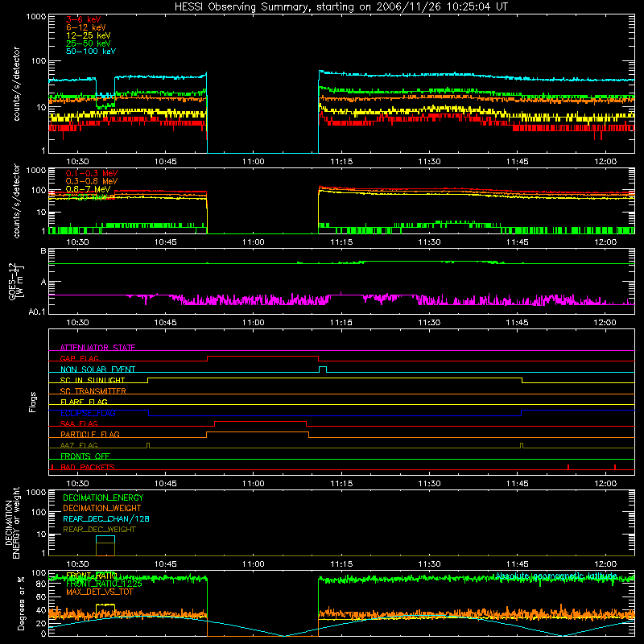Click the 0.3-0.8 MeV legend label

pyautogui.click(x=92, y=181)
